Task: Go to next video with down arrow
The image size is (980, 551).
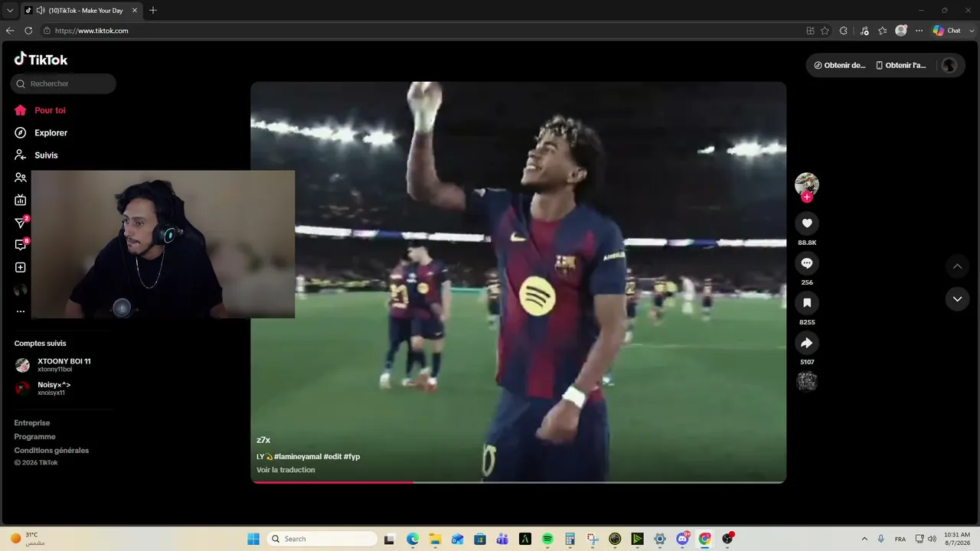Action: tap(957, 298)
